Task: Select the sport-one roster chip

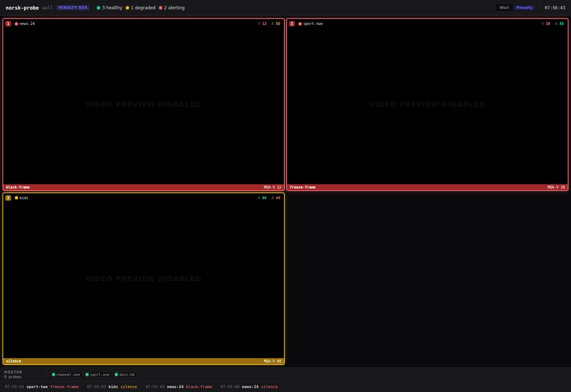Action: pyautogui.click(x=97, y=374)
